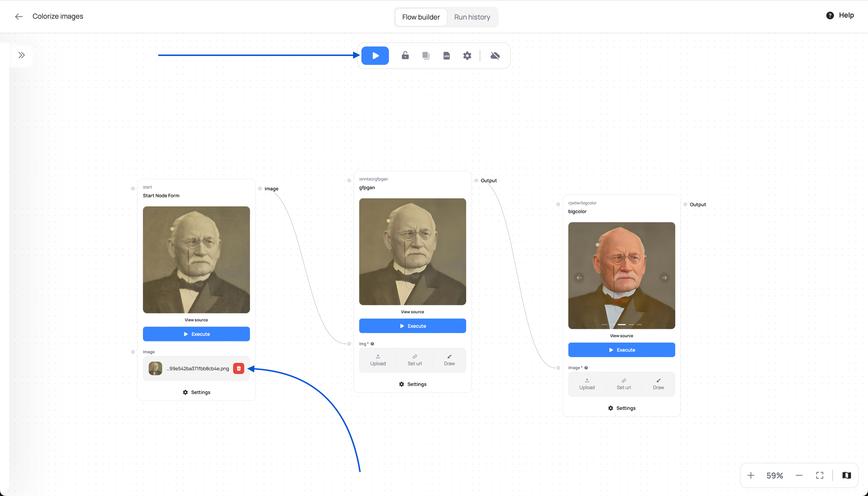868x496 pixels.
Task: Execute the gfpgan node
Action: tap(412, 326)
